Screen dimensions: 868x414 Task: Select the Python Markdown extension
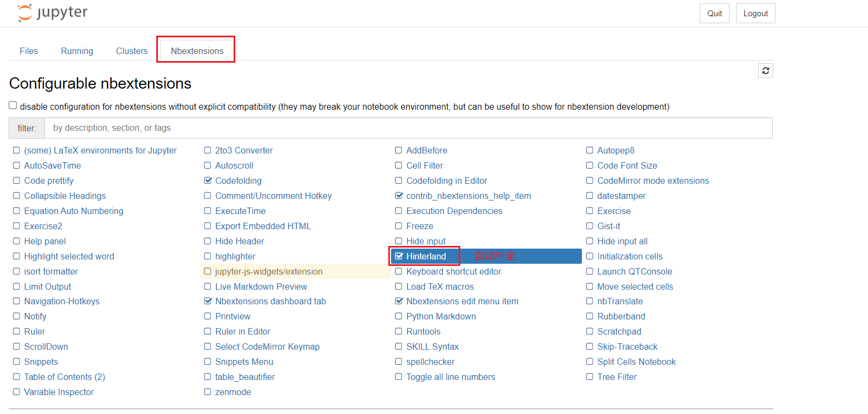(x=441, y=316)
